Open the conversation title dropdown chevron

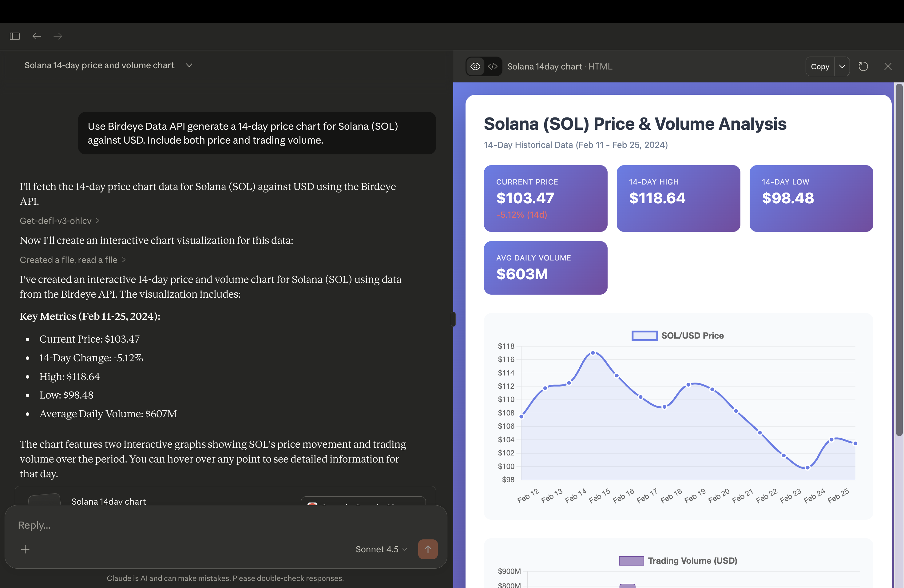[x=189, y=65]
